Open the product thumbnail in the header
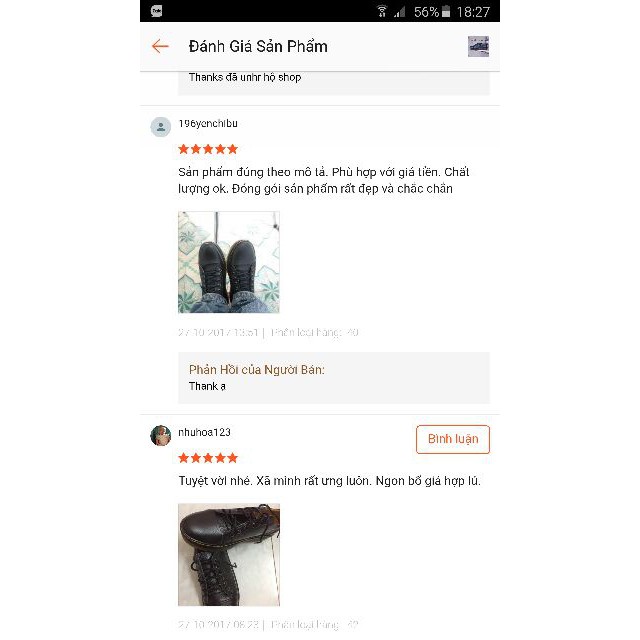This screenshot has height=640, width=640. click(x=478, y=46)
